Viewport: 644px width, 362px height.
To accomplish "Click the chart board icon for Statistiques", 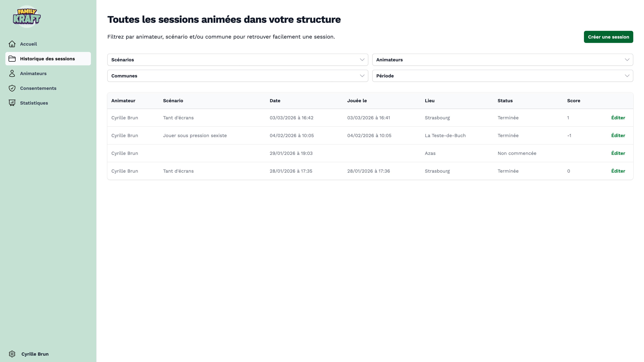I will click(12, 103).
